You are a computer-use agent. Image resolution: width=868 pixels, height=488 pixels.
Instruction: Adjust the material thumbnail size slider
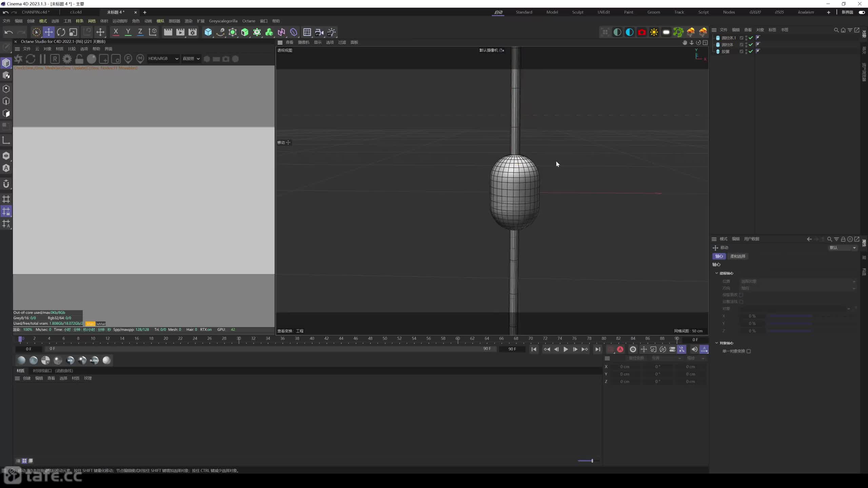click(x=588, y=461)
